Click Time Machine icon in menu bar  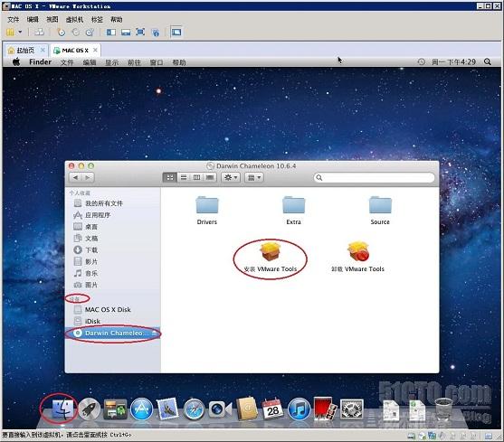(422, 61)
